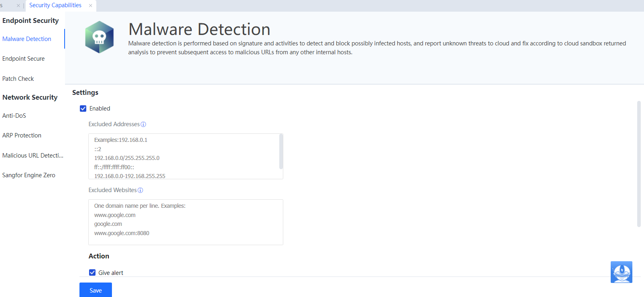Select Malware Detection in sidebar

[27, 39]
